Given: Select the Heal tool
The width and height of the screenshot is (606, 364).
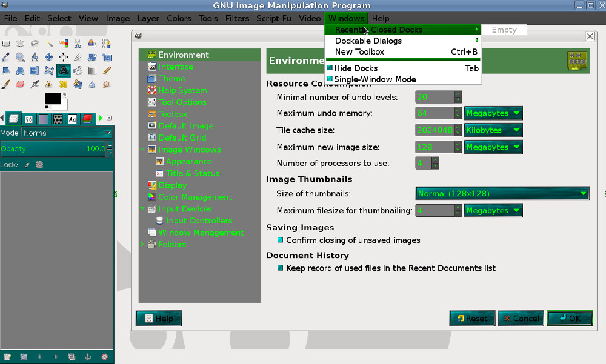Looking at the screenshot, I should pyautogui.click(x=64, y=84).
